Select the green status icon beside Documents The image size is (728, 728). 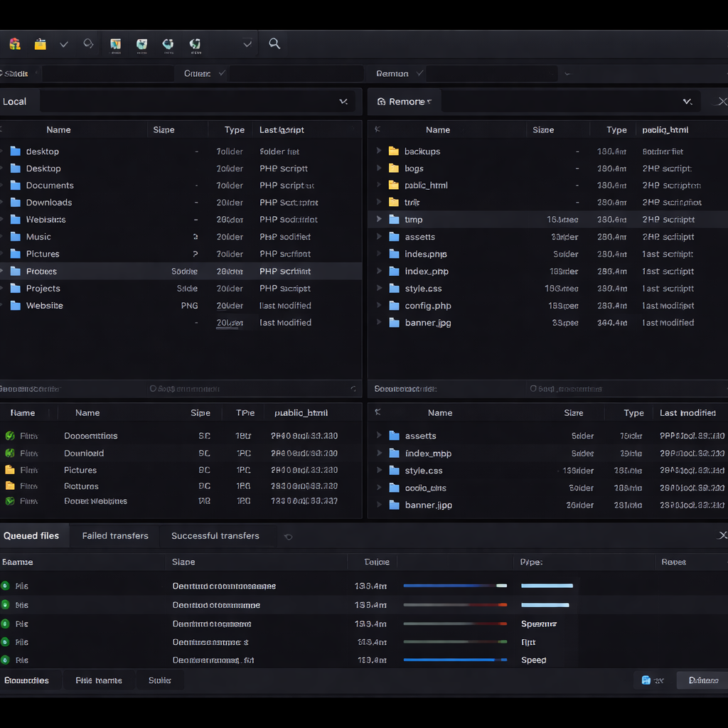10,435
